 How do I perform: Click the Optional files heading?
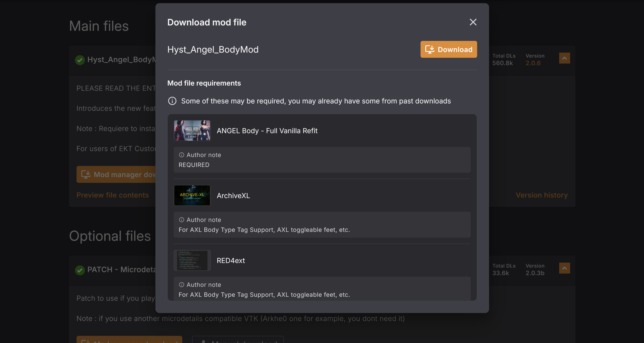pyautogui.click(x=110, y=236)
